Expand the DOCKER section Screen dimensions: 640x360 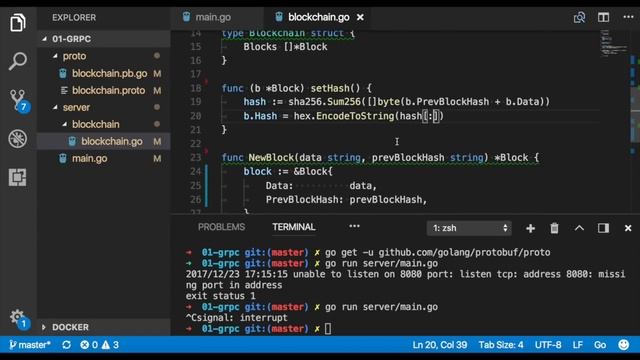[44, 327]
